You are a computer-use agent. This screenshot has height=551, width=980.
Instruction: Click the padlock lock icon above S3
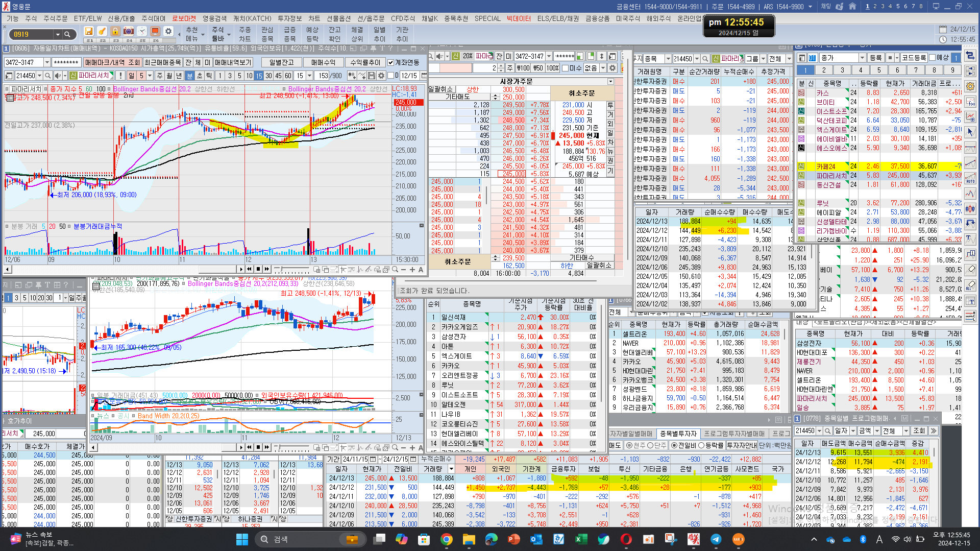[x=115, y=32]
